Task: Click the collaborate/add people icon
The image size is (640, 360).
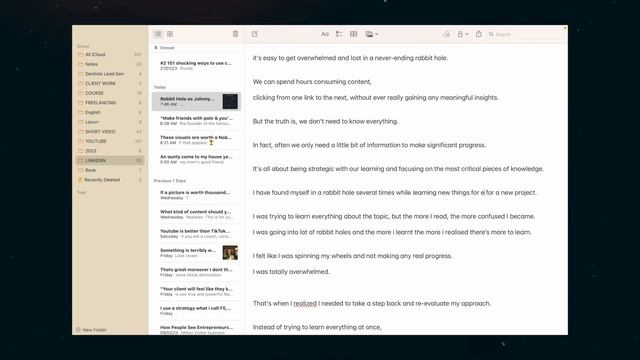Action: (x=446, y=34)
